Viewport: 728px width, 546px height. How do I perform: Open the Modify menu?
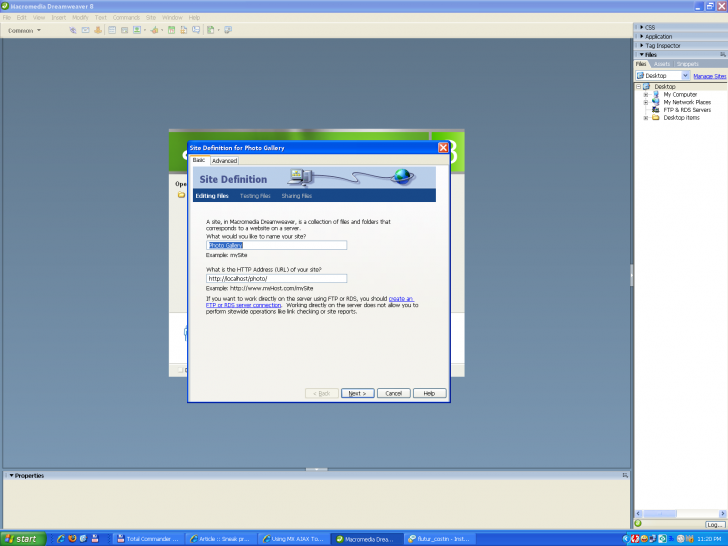pyautogui.click(x=80, y=18)
